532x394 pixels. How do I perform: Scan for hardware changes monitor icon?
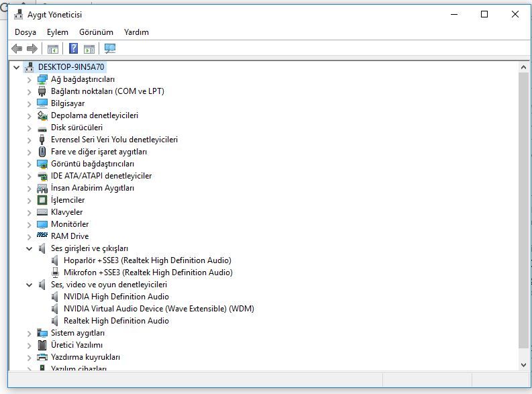(110, 48)
